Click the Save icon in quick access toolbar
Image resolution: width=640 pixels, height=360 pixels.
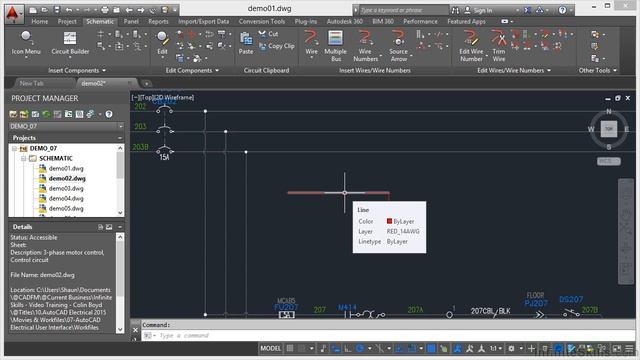coord(57,10)
